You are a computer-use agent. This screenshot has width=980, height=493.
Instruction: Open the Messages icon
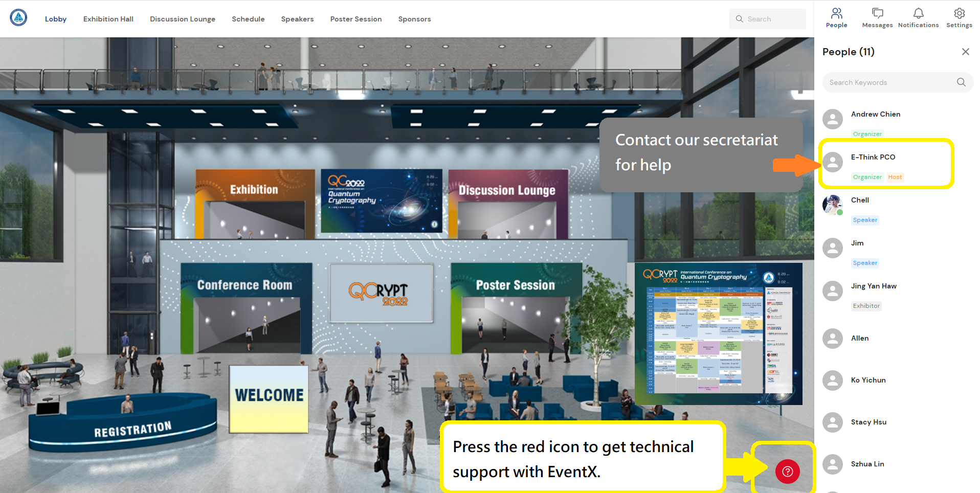tap(877, 18)
